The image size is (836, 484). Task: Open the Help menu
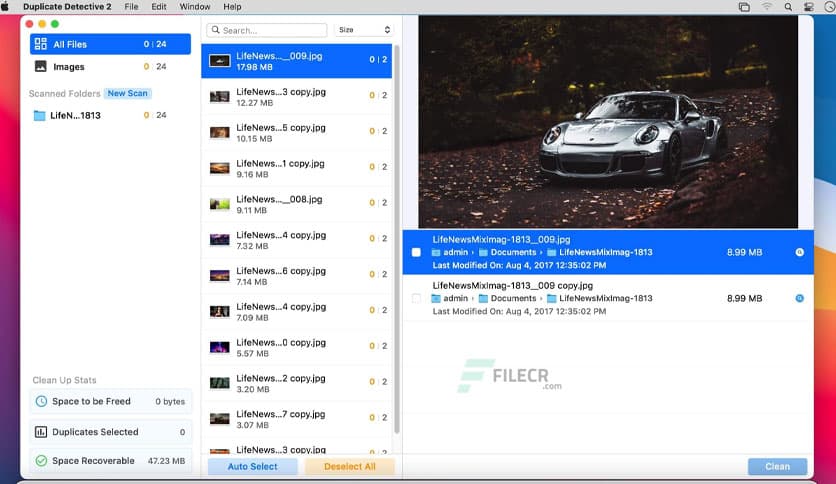click(232, 6)
